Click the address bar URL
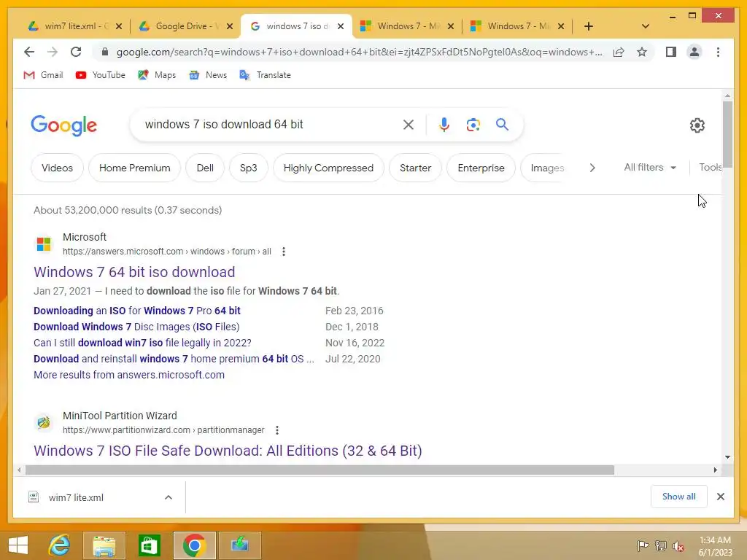The height and width of the screenshot is (560, 747). pos(359,52)
